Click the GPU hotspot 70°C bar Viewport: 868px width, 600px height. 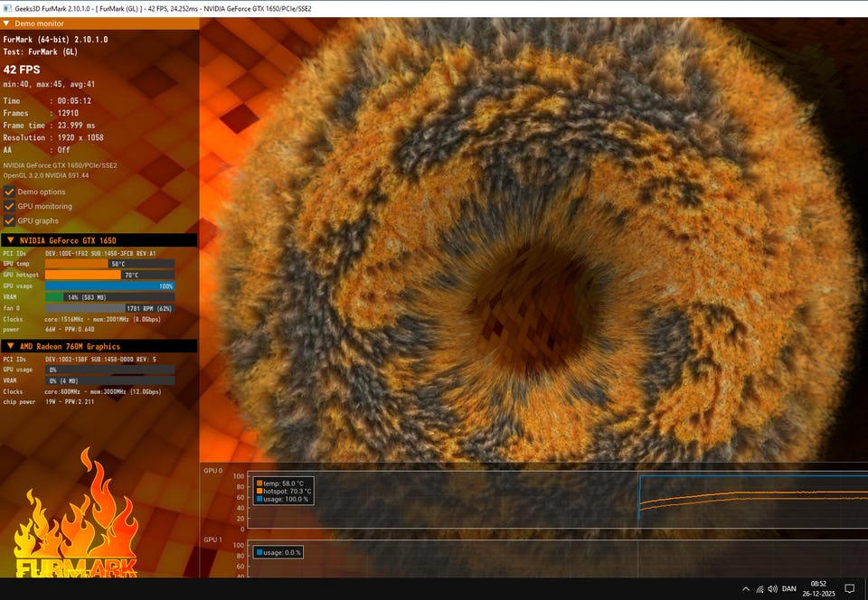[x=109, y=275]
